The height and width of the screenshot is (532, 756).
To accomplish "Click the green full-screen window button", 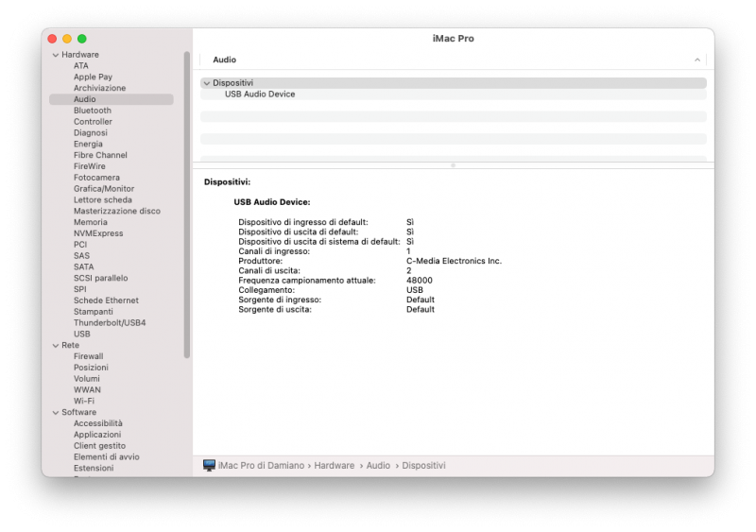I will pos(82,39).
